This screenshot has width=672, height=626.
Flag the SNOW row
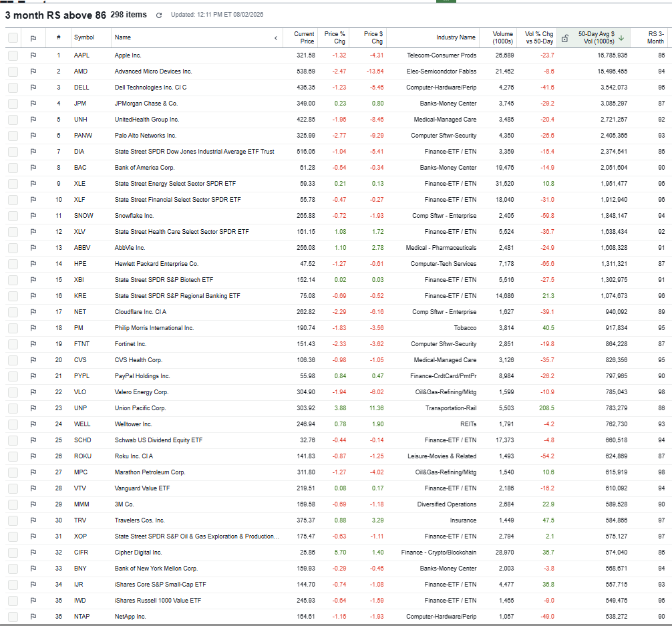33,216
